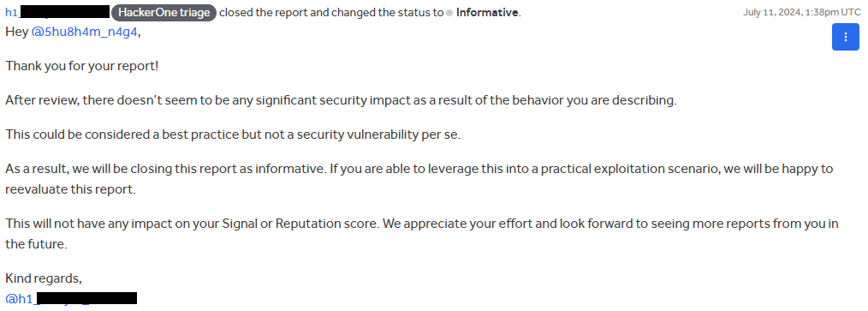The height and width of the screenshot is (311, 868).
Task: Click the 'As a result, we will be closing' line
Action: [x=419, y=169]
